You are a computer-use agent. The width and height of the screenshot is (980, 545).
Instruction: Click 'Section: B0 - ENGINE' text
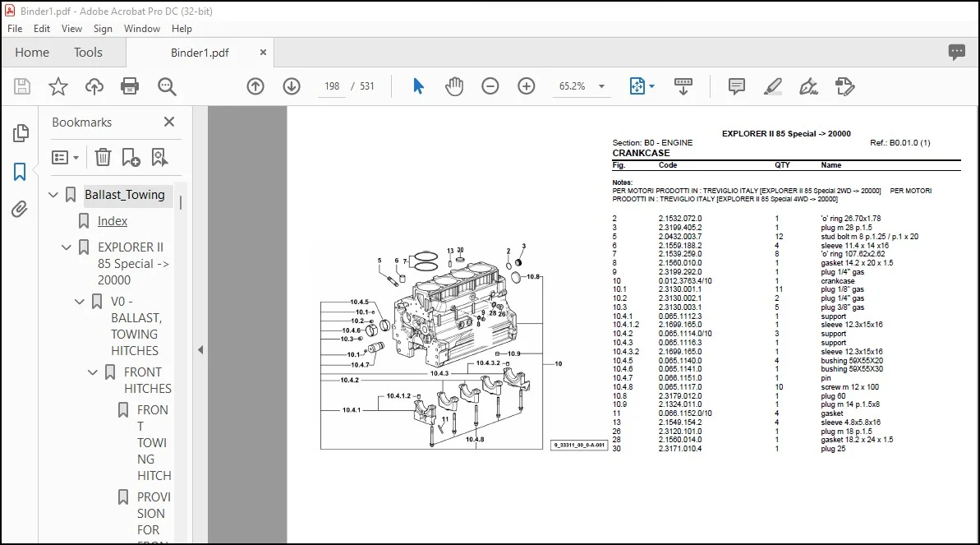(652, 143)
